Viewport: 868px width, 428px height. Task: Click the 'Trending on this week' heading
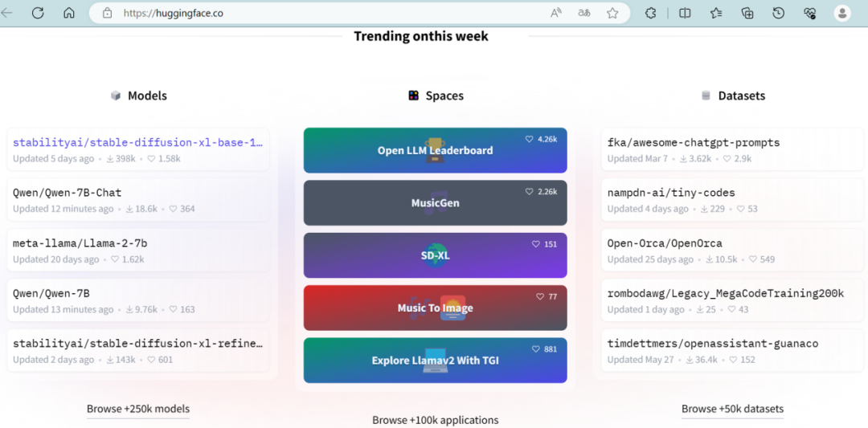pyautogui.click(x=420, y=36)
